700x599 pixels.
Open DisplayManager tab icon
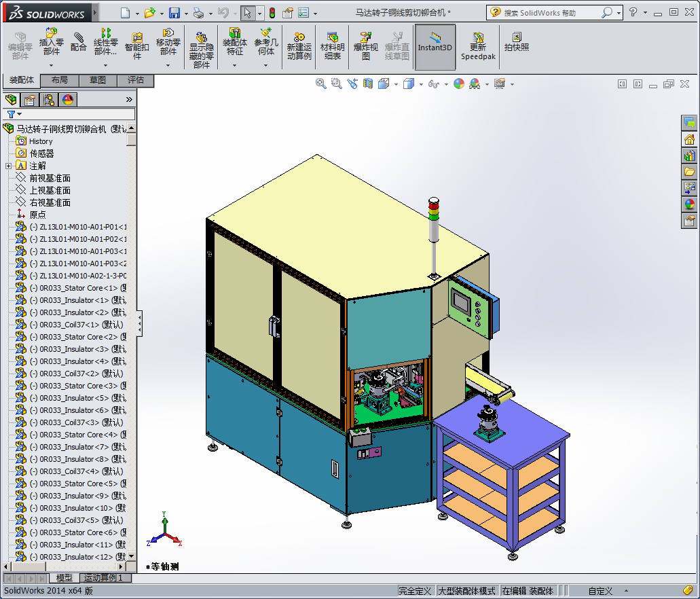68,99
